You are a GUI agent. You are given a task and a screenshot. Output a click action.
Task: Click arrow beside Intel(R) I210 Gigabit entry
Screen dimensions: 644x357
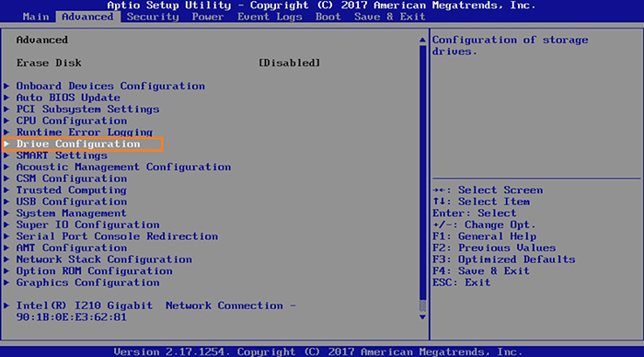click(x=6, y=305)
